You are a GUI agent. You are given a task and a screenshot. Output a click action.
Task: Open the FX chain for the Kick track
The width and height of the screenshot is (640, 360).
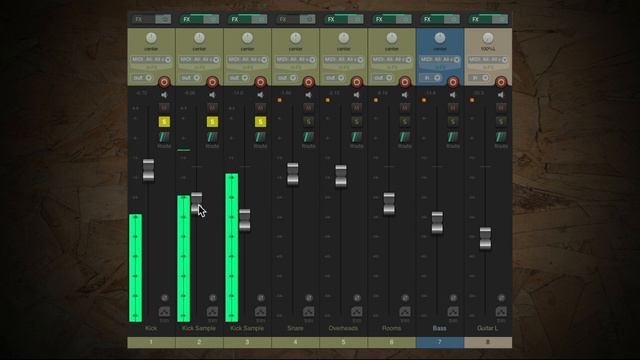click(143, 19)
